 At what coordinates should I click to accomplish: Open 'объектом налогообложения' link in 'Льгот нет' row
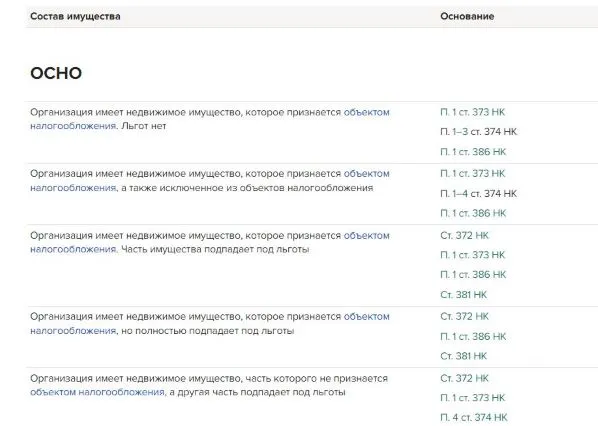click(367, 113)
